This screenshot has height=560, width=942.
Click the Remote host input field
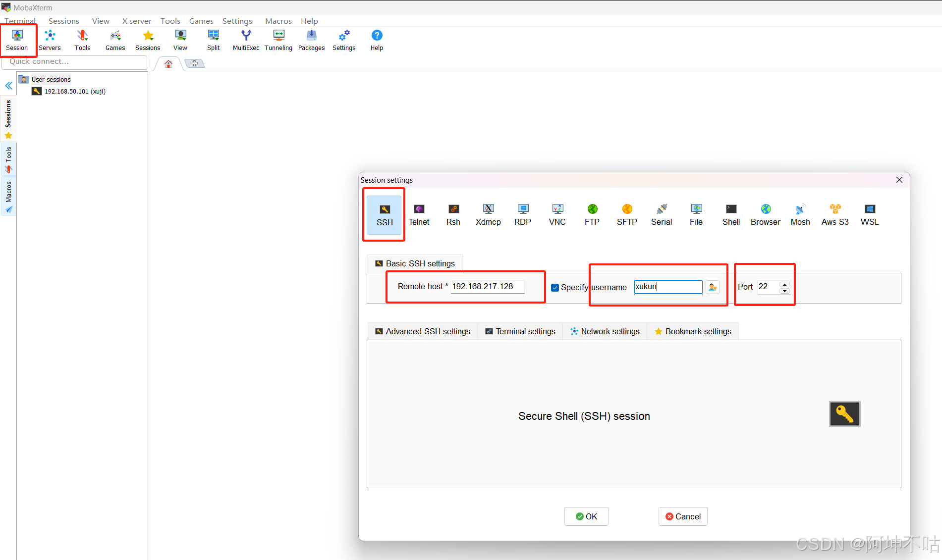click(488, 287)
